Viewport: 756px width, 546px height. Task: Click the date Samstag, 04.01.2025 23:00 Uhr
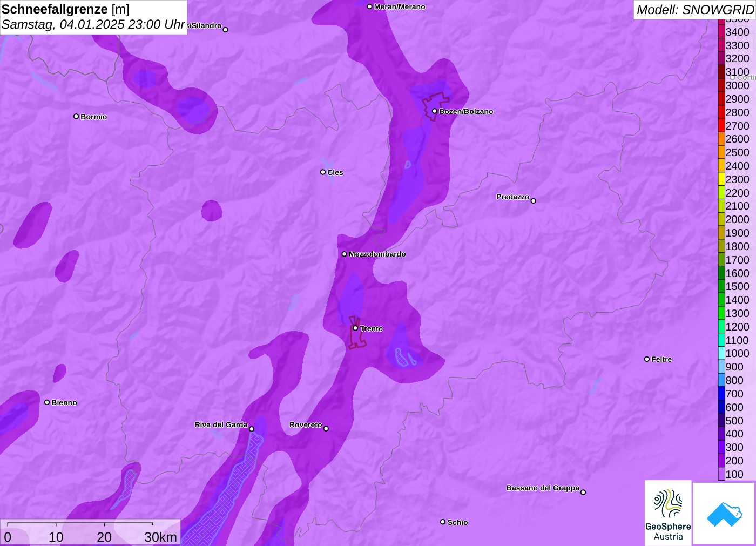coord(93,24)
